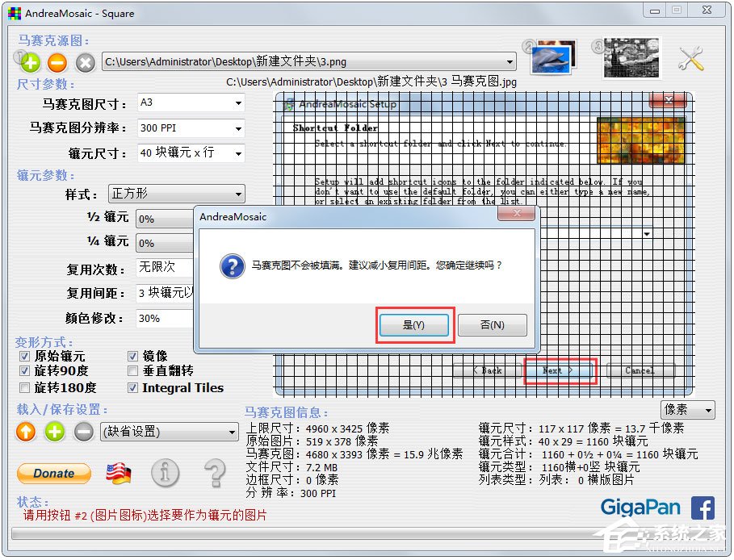The image size is (734, 560).
Task: Click the orange load settings arrow icon
Action: click(x=26, y=432)
